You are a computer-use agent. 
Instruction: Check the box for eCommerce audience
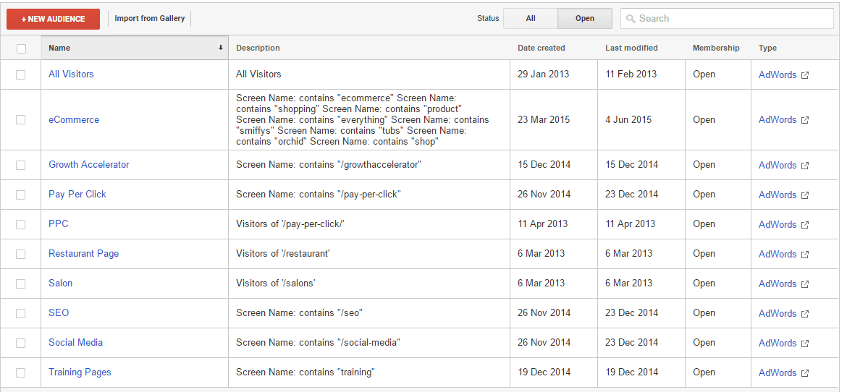21,120
